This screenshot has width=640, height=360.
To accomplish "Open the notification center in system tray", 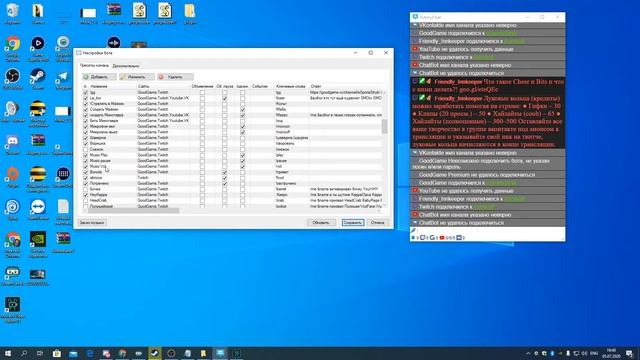I will click(629, 353).
